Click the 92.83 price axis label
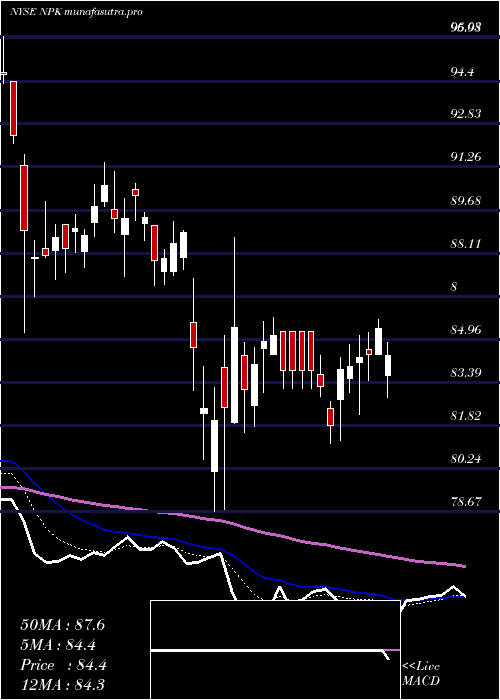Screen dimensions: 500x700 [x=466, y=114]
